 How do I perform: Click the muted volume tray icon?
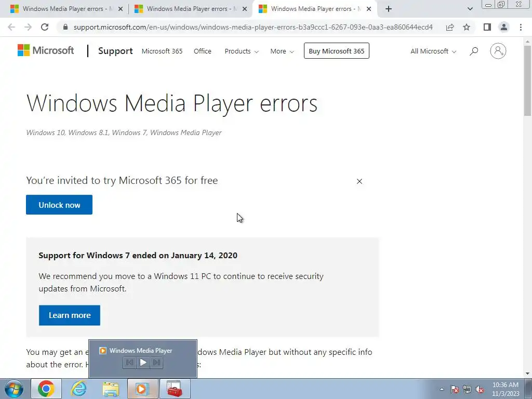pyautogui.click(x=480, y=390)
